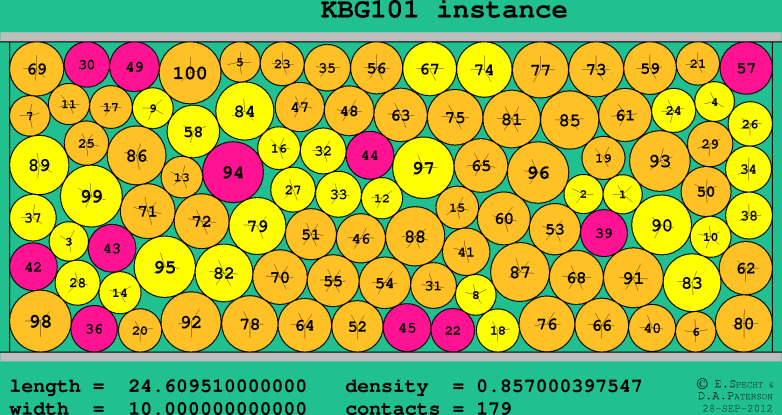
Task: Select the pink circle numbered 22
Action: coord(453,330)
